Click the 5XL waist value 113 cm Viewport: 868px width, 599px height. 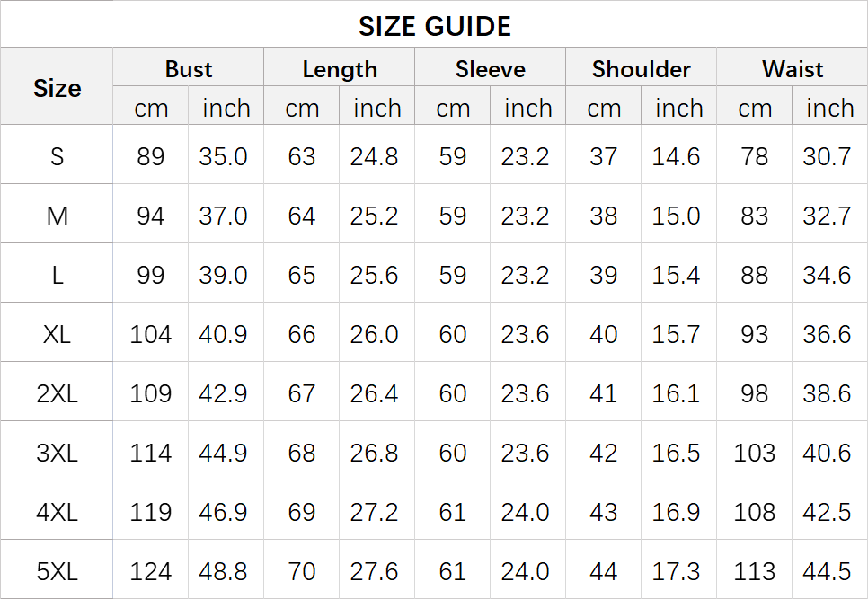(755, 571)
